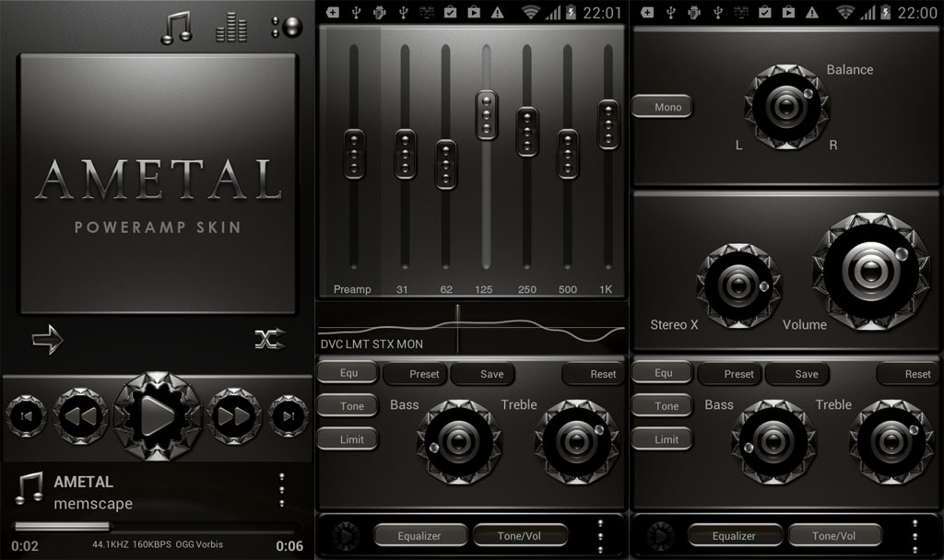Open the equalizer bars icon in player

(231, 28)
